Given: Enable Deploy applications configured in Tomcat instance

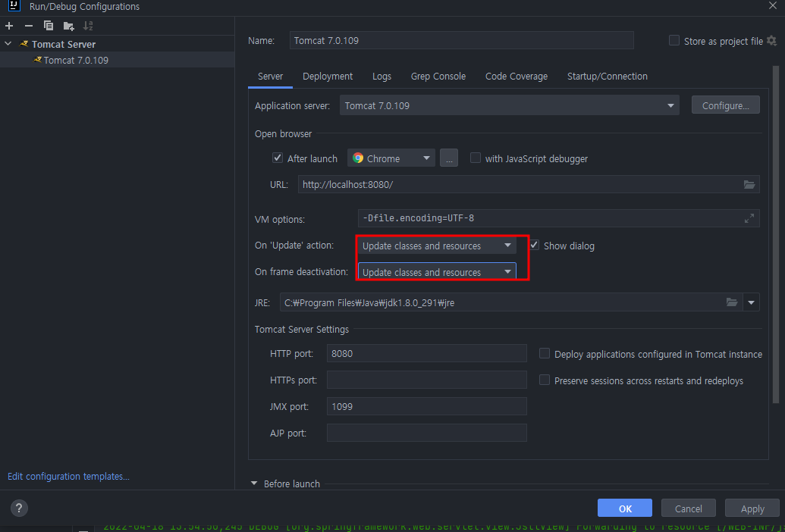Looking at the screenshot, I should [545, 353].
